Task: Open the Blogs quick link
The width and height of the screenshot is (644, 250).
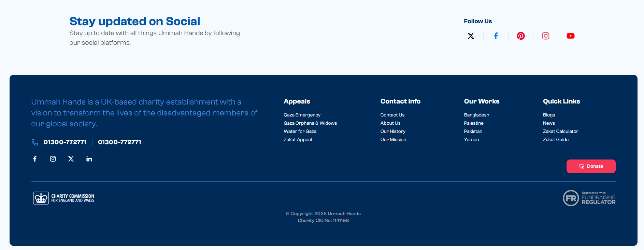Action: click(549, 115)
